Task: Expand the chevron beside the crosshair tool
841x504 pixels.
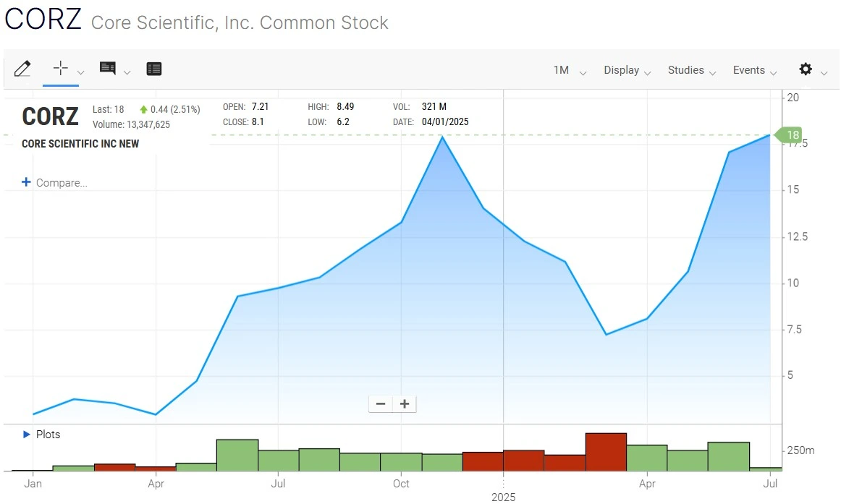Action: (x=80, y=72)
